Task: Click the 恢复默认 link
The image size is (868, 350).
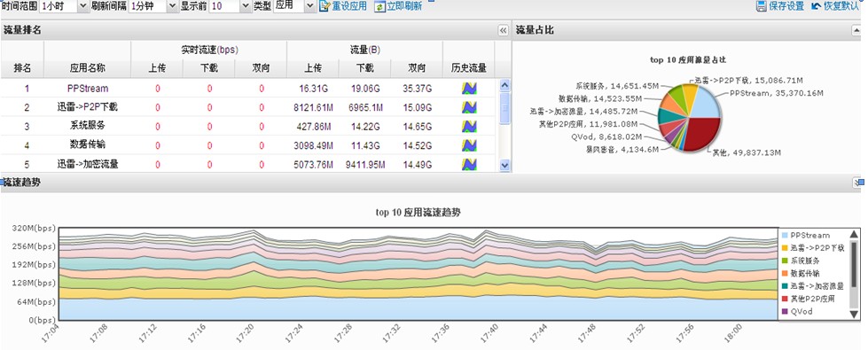Action: pyautogui.click(x=841, y=6)
